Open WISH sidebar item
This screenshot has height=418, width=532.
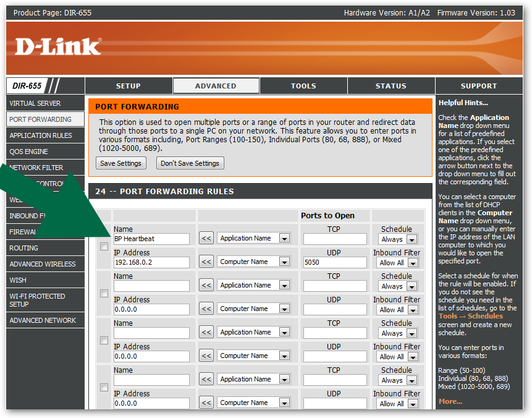[45, 280]
